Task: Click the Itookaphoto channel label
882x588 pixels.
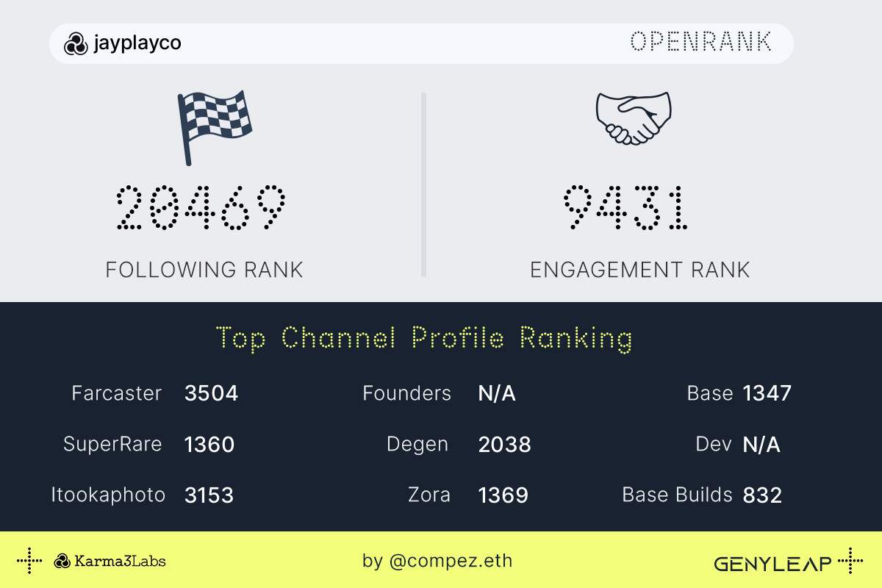Action: pos(109,495)
